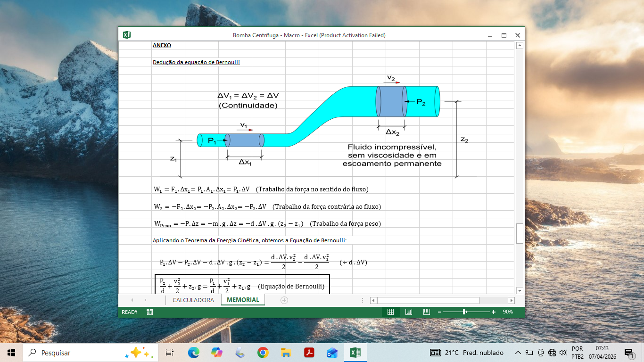Switch to Normal view icon
Viewport: 644px width, 362px height.
(390, 312)
